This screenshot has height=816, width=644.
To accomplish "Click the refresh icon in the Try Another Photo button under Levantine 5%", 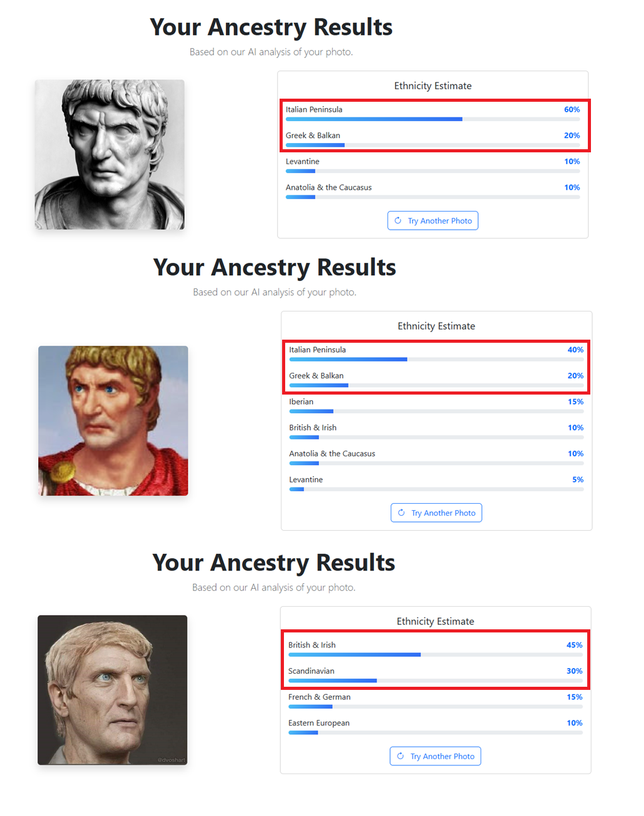I will (401, 513).
